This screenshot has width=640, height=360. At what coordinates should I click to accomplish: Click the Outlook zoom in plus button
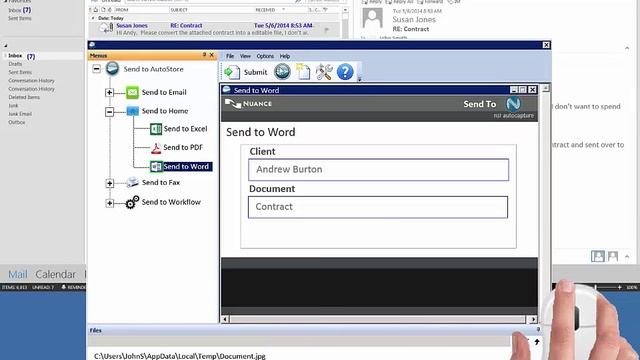[619, 287]
